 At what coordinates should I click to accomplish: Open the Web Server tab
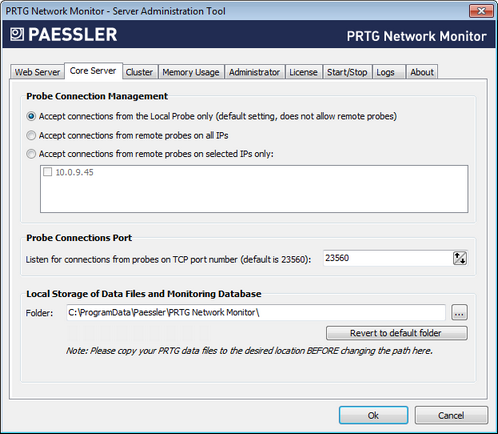37,72
